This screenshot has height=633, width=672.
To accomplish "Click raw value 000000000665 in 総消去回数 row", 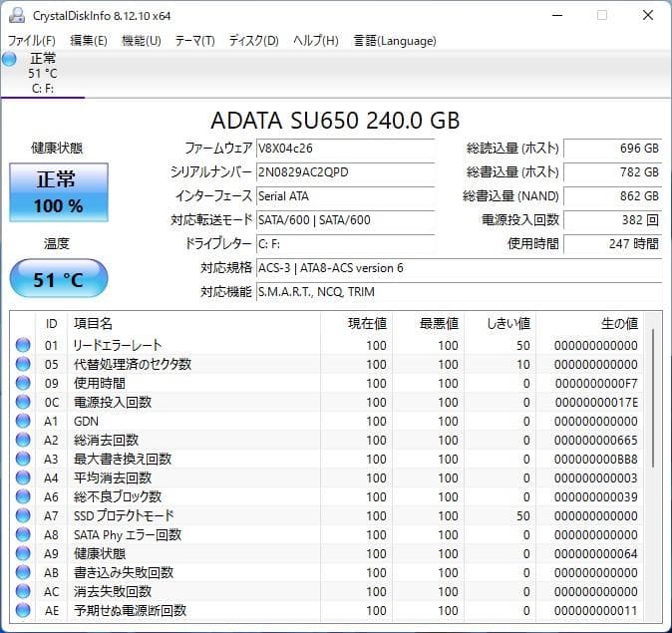I will tap(596, 441).
